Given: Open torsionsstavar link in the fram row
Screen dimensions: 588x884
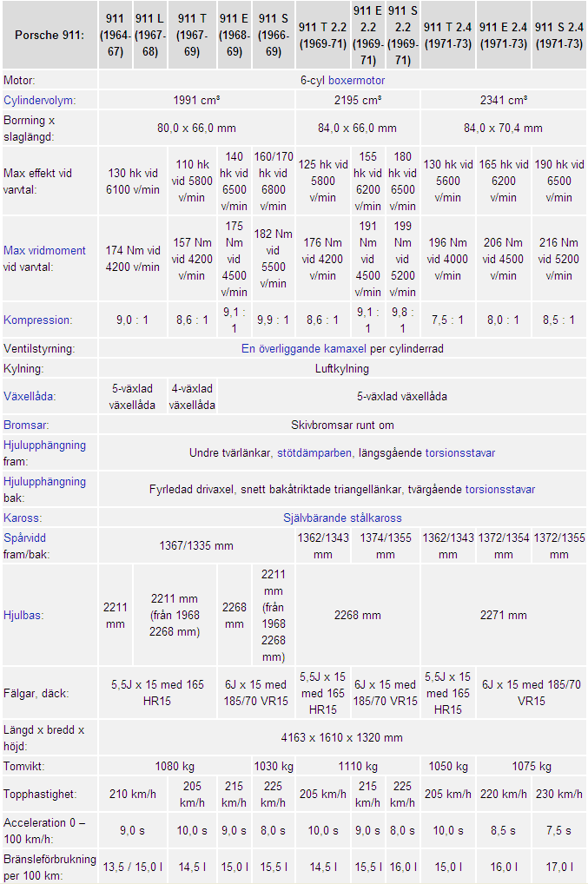Looking at the screenshot, I should (460, 453).
